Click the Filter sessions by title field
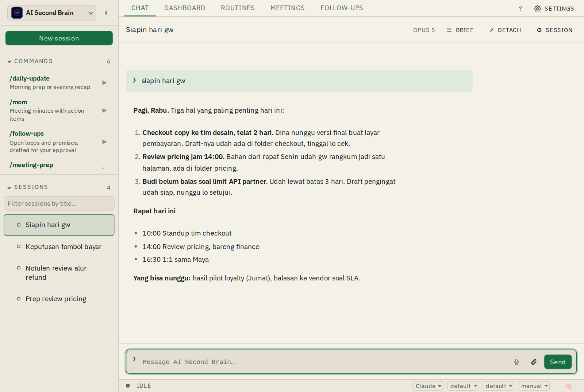This screenshot has width=584, height=392. point(59,203)
